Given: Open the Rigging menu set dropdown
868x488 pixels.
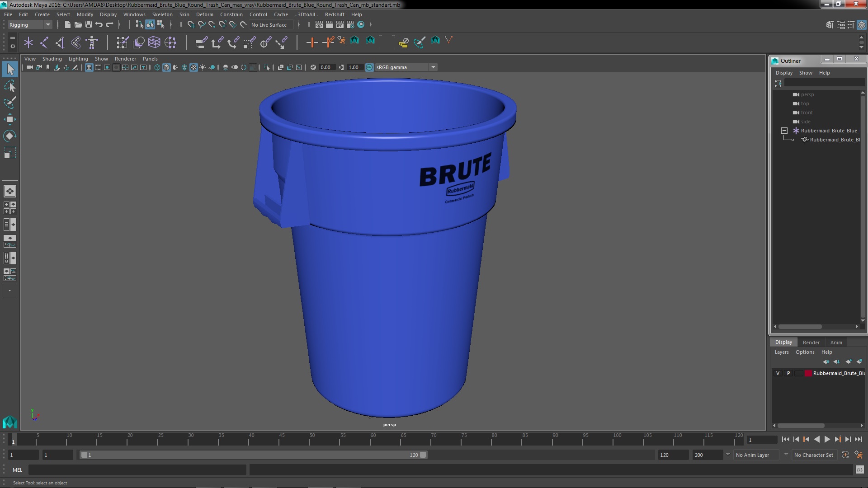Looking at the screenshot, I should point(30,25).
